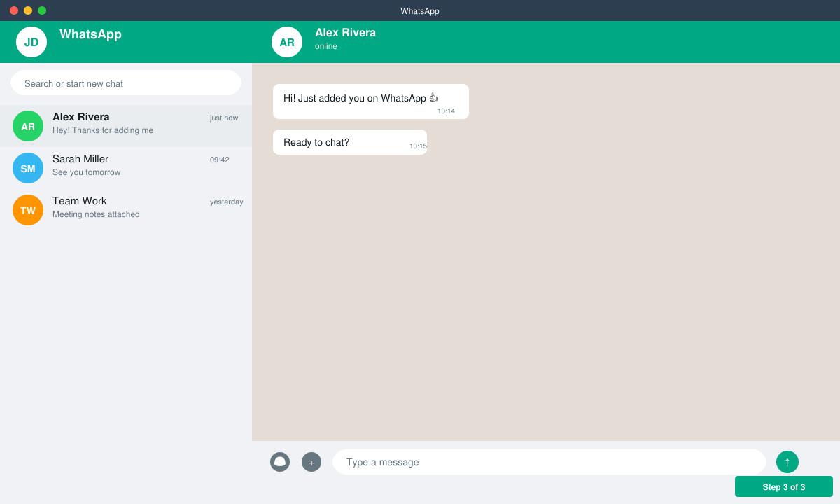This screenshot has width=840, height=504.
Task: Click the online status text
Action: tap(326, 46)
